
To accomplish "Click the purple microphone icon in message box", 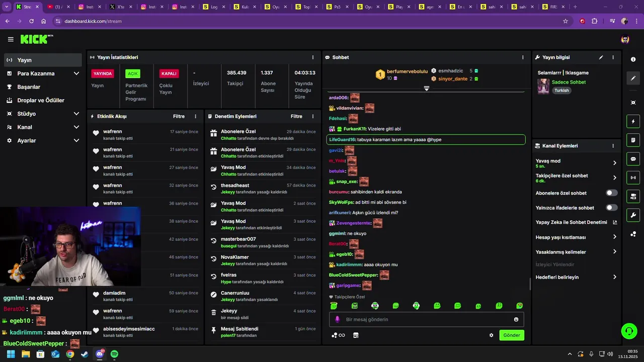I will click(x=337, y=319).
